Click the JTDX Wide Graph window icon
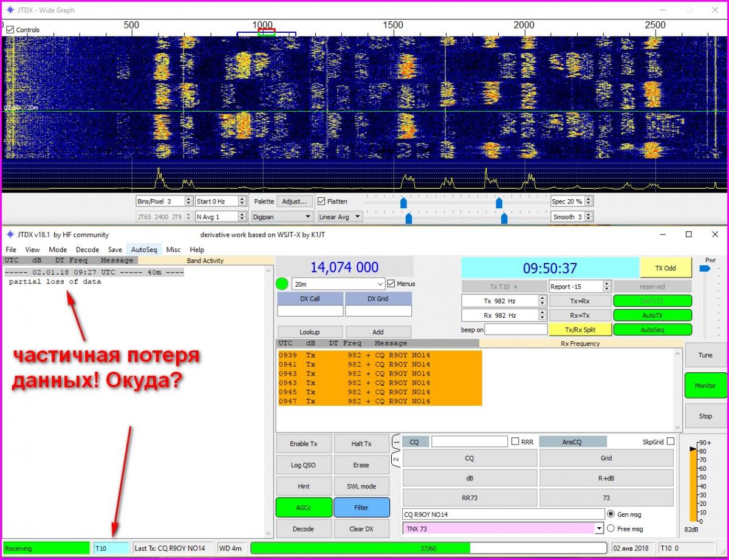Image resolution: width=729 pixels, height=560 pixels. [9, 10]
